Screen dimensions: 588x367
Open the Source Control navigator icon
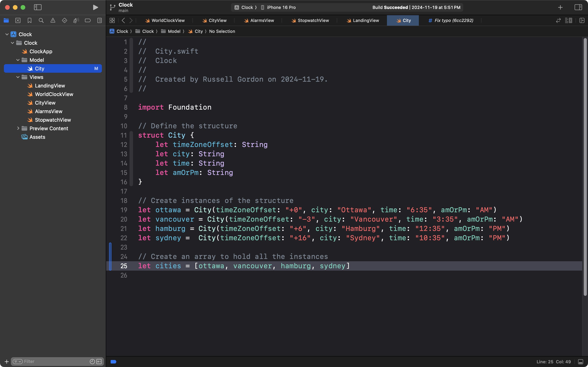click(18, 21)
